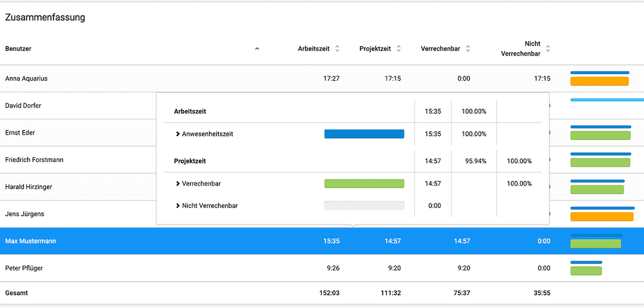Select the Anna Aquarius row
Viewport: 644px width, 307px height.
[x=322, y=78]
